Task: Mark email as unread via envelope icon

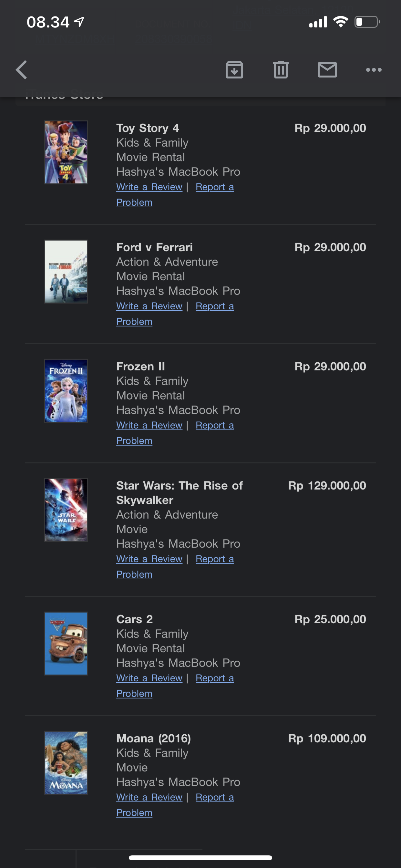Action: [327, 70]
